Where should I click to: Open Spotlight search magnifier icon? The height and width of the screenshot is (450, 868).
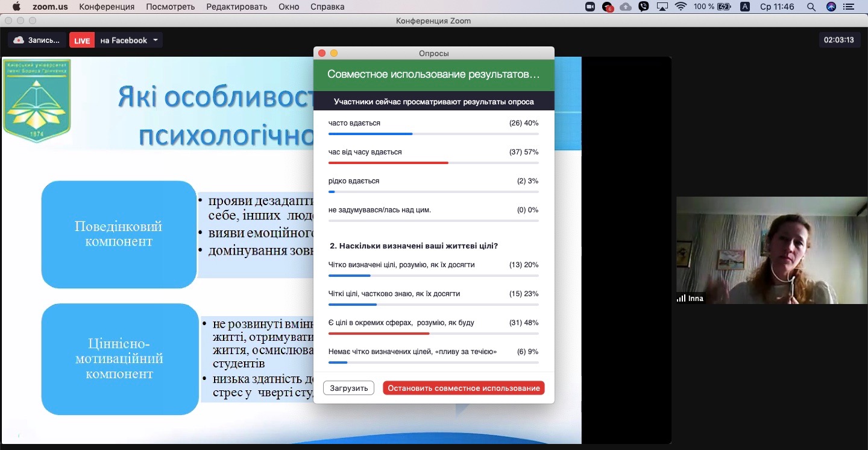[x=811, y=7]
